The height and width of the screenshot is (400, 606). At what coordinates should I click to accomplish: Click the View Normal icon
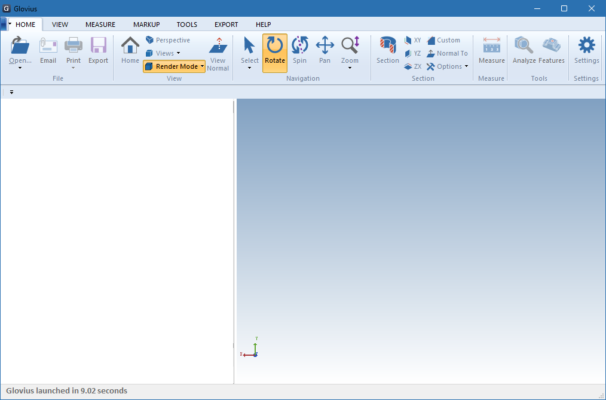click(218, 46)
